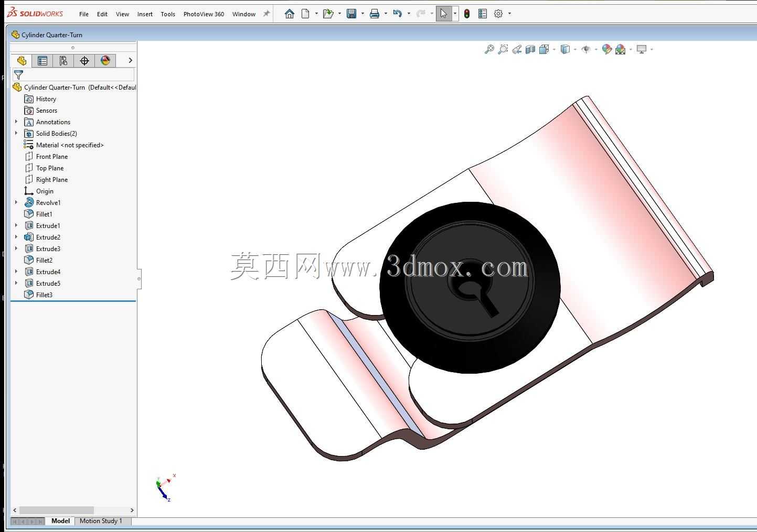757x532 pixels.
Task: Open Hide/Show Items icon
Action: (x=586, y=49)
